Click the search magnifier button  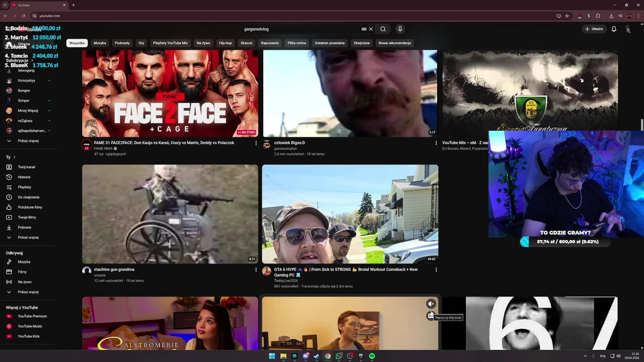(383, 29)
